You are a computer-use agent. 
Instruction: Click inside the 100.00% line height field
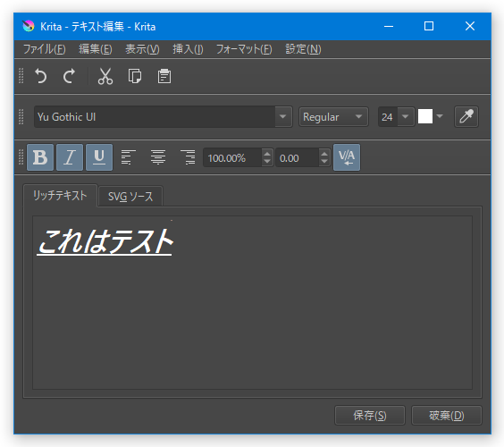(x=232, y=157)
